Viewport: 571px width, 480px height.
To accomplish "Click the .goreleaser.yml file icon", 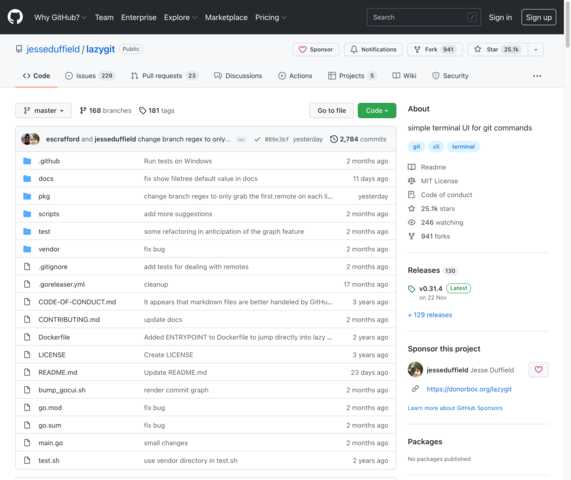I will point(27,284).
